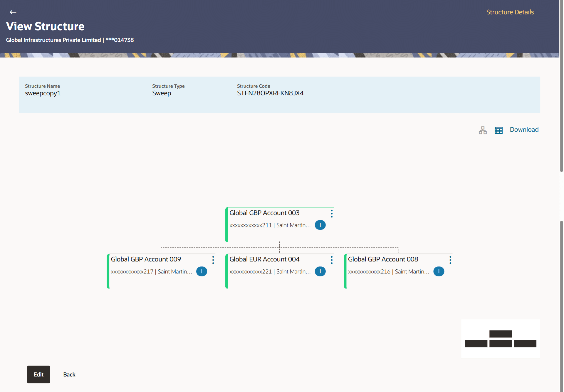Open kebab menu on GBP Account 009

point(213,260)
